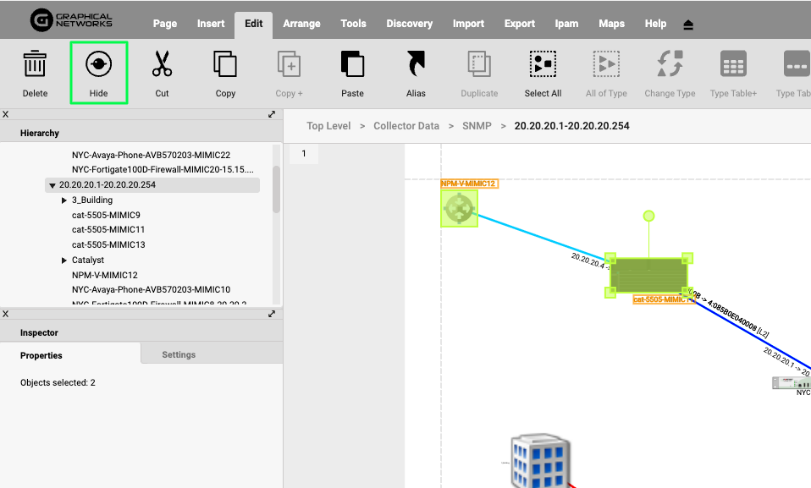Viewport: 811px width, 488px height.
Task: Navigate to Top Level breadcrumb
Action: [328, 126]
